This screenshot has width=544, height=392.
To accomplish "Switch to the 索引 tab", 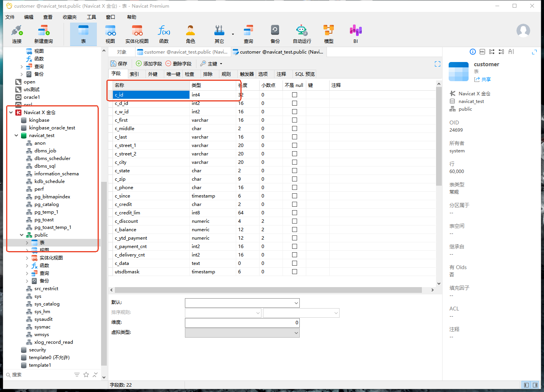I will pyautogui.click(x=134, y=74).
